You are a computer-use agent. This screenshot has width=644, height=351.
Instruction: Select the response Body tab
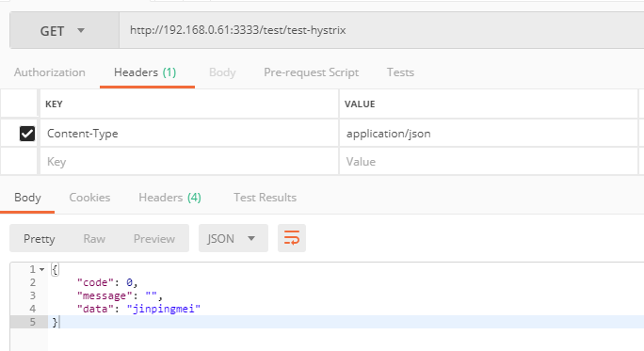coord(27,198)
